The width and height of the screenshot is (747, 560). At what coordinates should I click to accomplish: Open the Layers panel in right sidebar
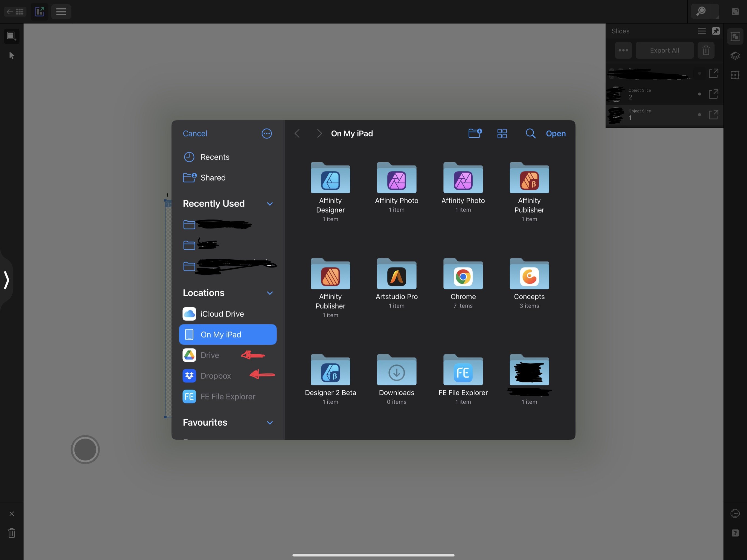[735, 55]
